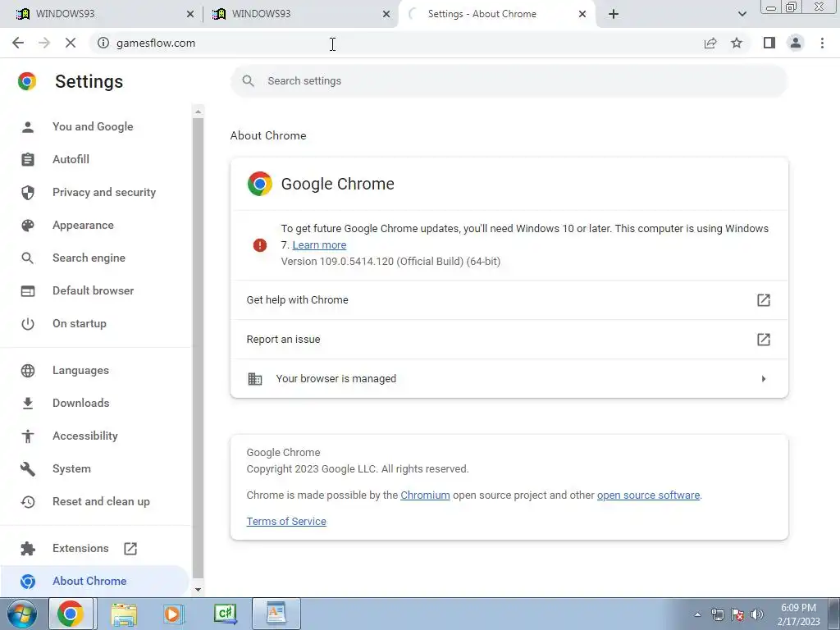The image size is (840, 630).
Task: Click Get help with Chrome row
Action: [x=509, y=300]
